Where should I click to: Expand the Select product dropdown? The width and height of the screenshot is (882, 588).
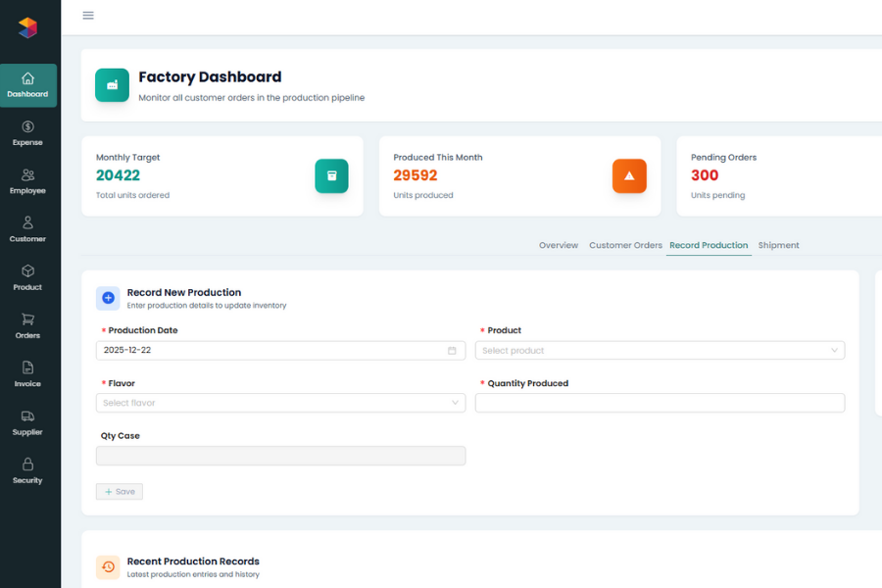click(x=659, y=351)
